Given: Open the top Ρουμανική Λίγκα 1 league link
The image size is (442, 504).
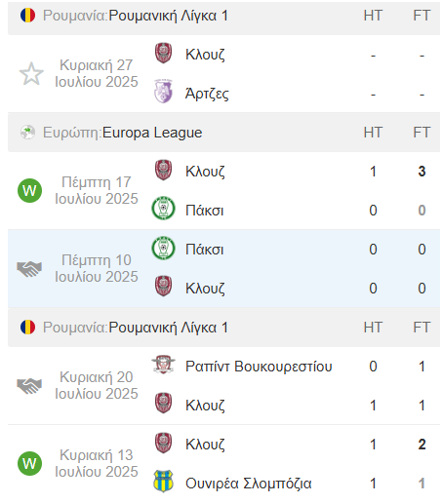Looking at the screenshot, I should coord(168,16).
